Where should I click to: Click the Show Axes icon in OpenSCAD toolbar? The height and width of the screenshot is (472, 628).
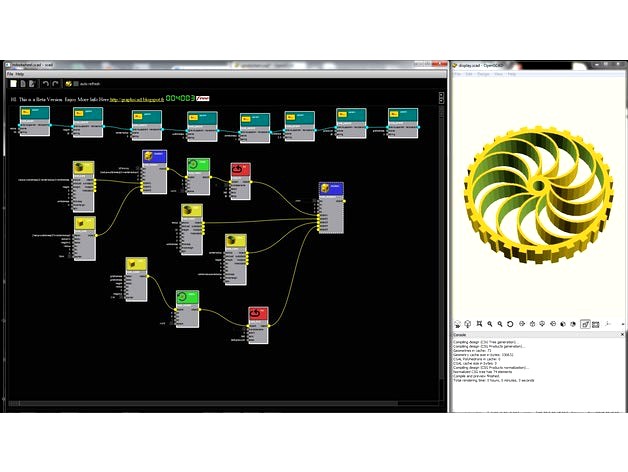[608, 324]
